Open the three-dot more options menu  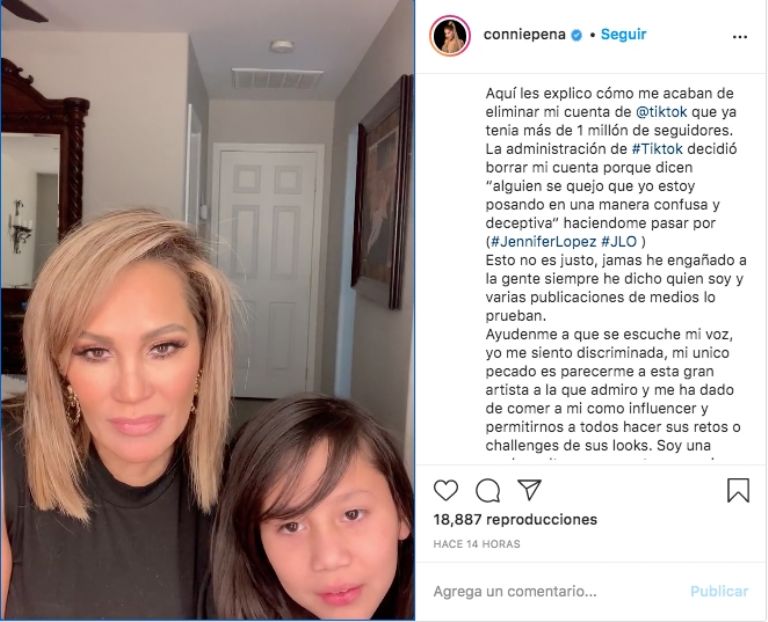[740, 37]
